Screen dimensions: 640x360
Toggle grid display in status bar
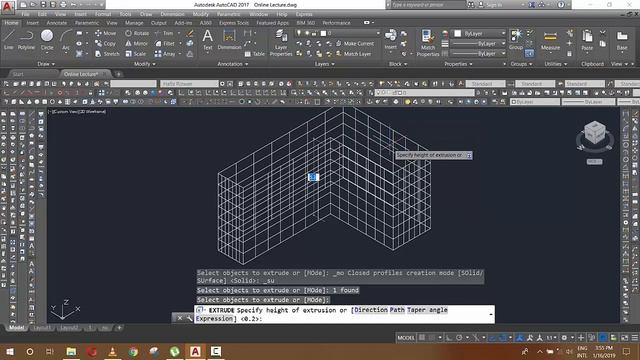coord(422,338)
